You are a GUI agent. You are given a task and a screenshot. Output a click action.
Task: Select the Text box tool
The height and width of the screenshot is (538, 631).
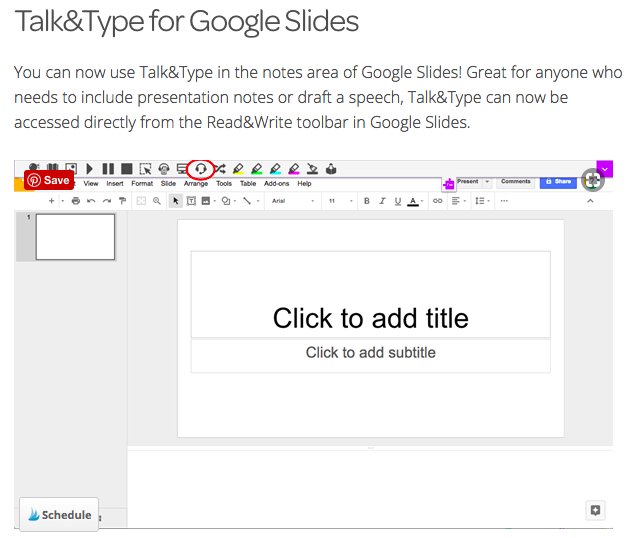click(x=191, y=201)
